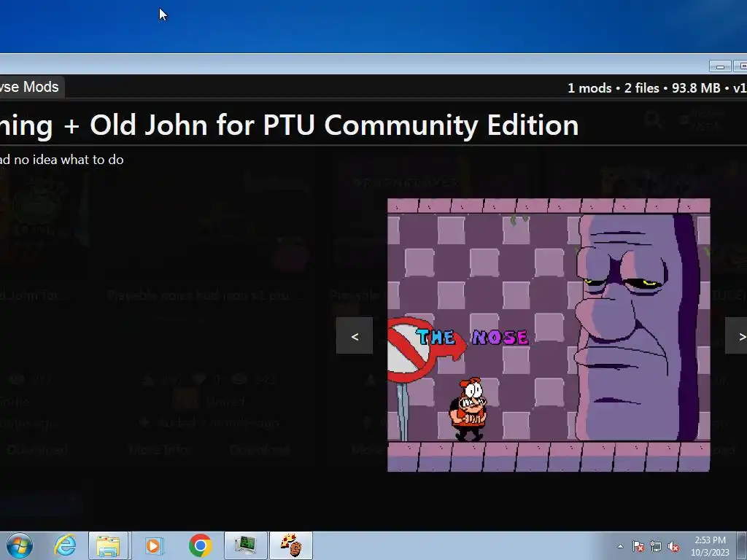Show the previous preview image with the < arrow
The height and width of the screenshot is (560, 747).
click(x=355, y=335)
